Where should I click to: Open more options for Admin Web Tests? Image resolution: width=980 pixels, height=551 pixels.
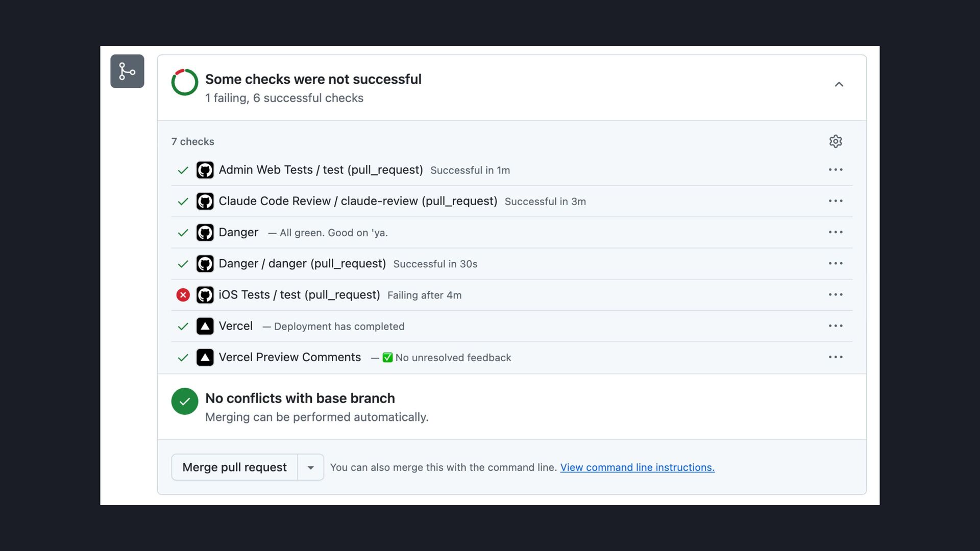pos(836,169)
